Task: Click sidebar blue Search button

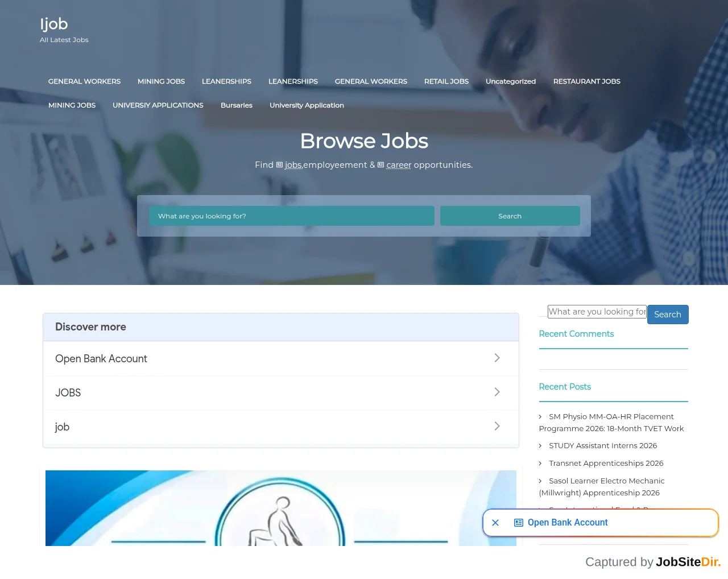Action: (x=668, y=315)
